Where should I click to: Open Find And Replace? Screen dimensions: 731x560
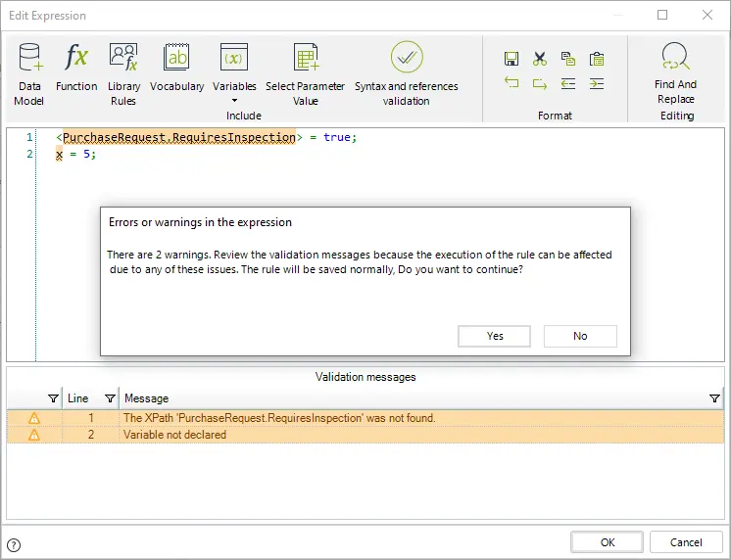pyautogui.click(x=675, y=73)
